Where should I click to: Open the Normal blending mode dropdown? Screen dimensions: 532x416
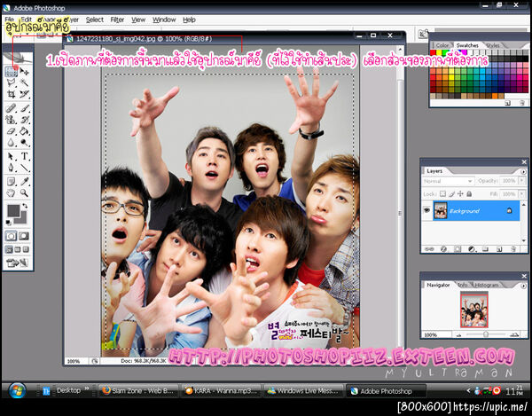click(448, 181)
